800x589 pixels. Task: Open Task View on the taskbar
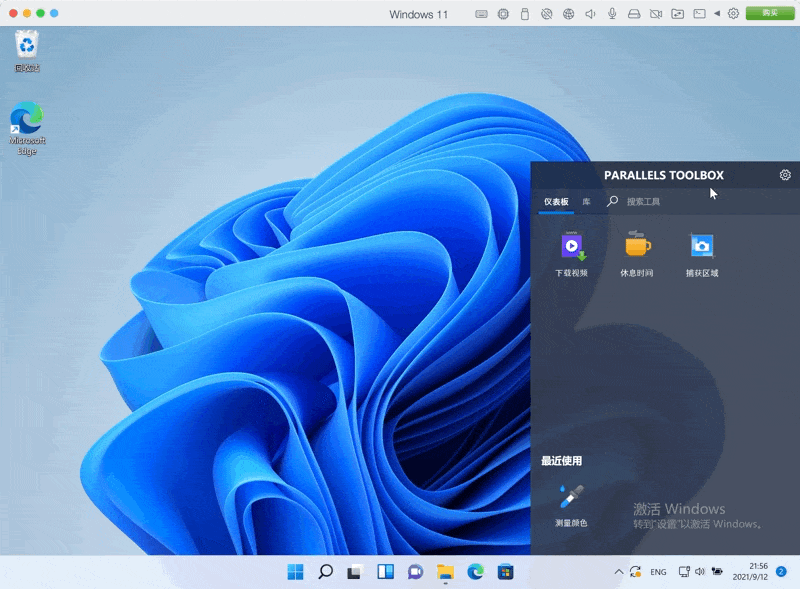pyautogui.click(x=356, y=572)
